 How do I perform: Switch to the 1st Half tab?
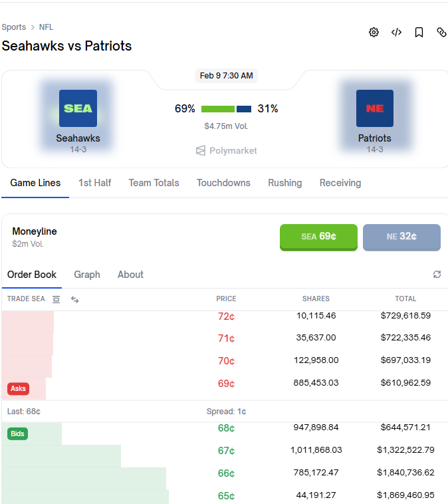coord(95,183)
